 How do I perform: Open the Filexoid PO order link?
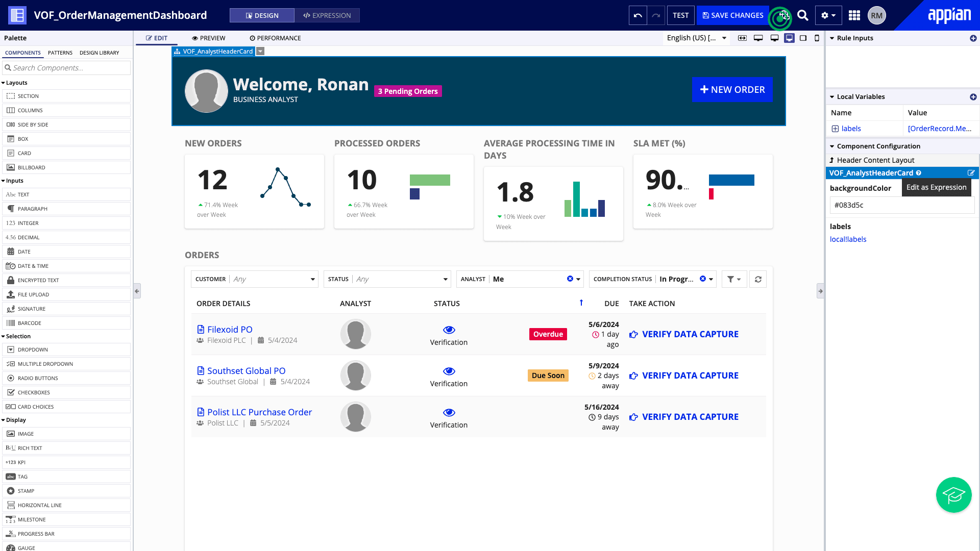[230, 330]
